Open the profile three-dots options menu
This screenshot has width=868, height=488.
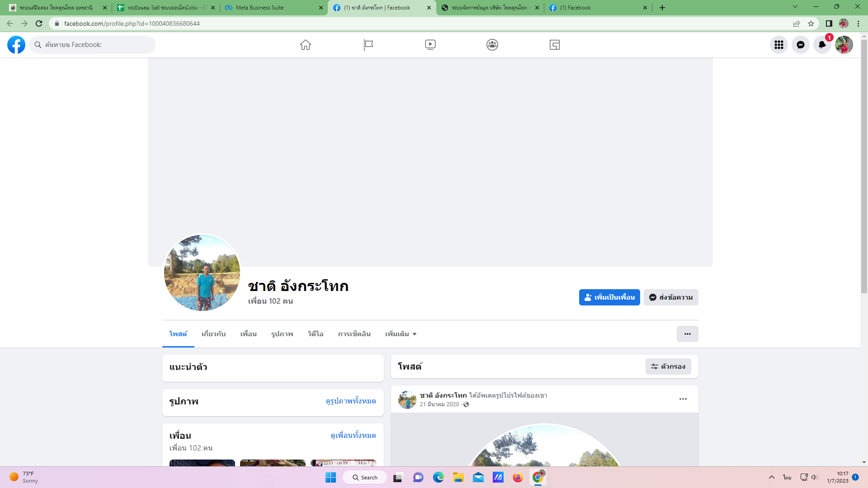click(x=687, y=334)
